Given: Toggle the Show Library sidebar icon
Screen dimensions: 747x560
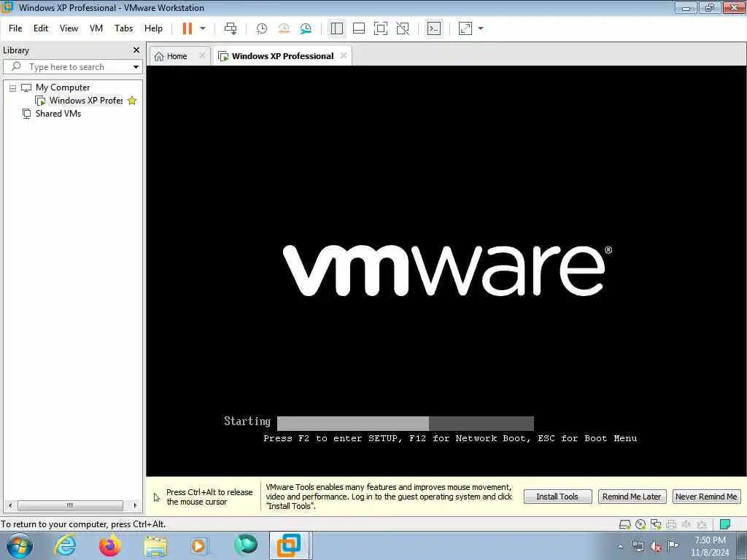Looking at the screenshot, I should pos(337,28).
